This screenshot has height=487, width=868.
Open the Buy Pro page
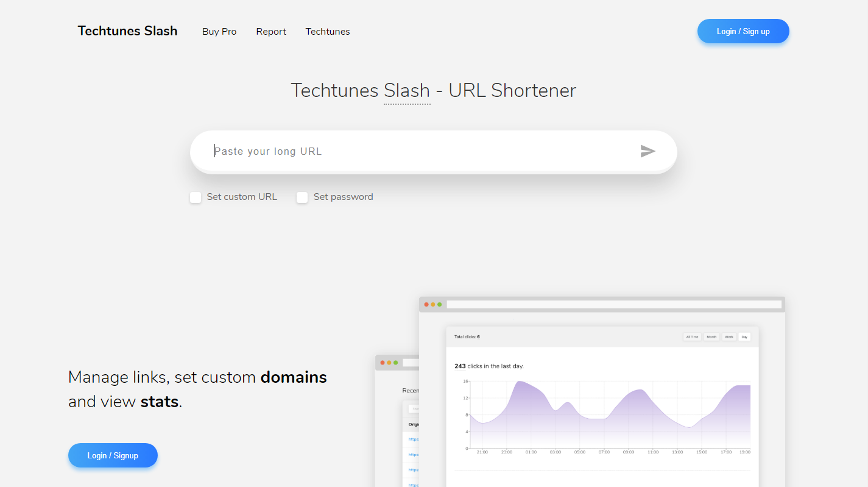tap(219, 32)
